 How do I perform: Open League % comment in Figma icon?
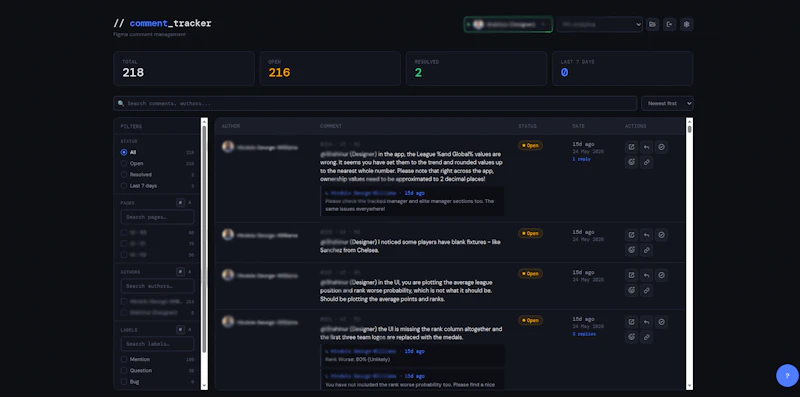point(631,147)
